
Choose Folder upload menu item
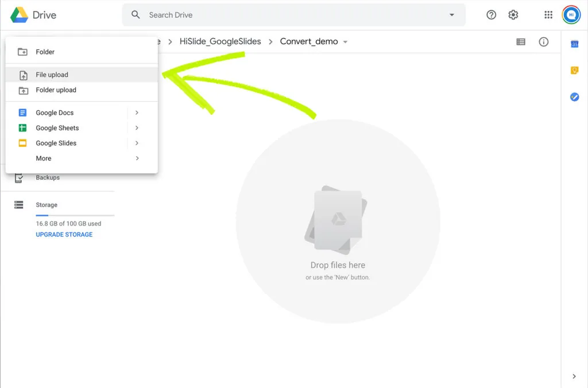(x=82, y=90)
